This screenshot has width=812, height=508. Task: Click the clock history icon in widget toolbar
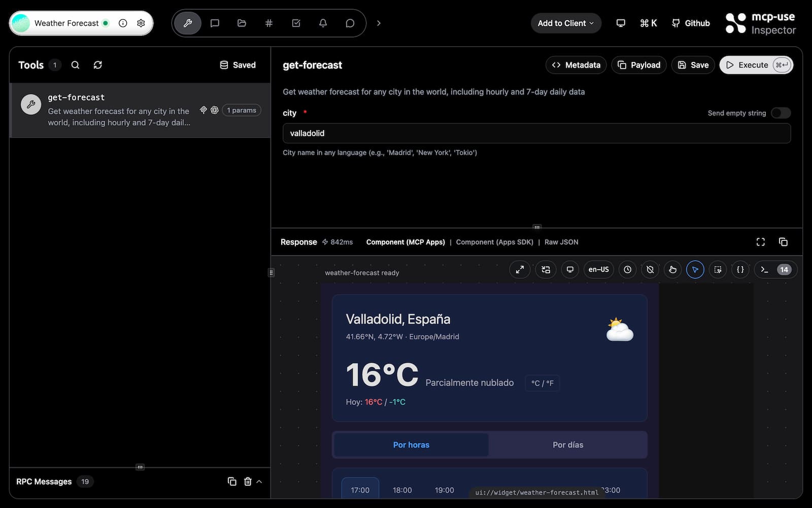[627, 269]
